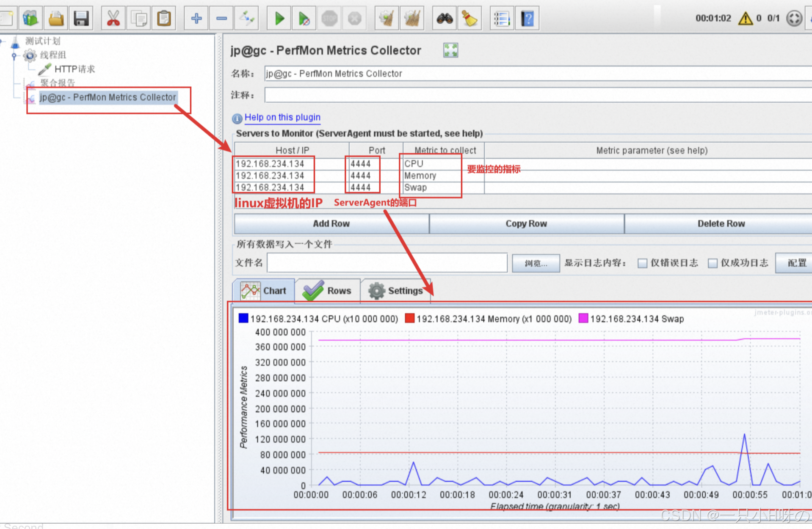The width and height of the screenshot is (812, 529).
Task: Switch to the Settings tab
Action: pyautogui.click(x=395, y=291)
